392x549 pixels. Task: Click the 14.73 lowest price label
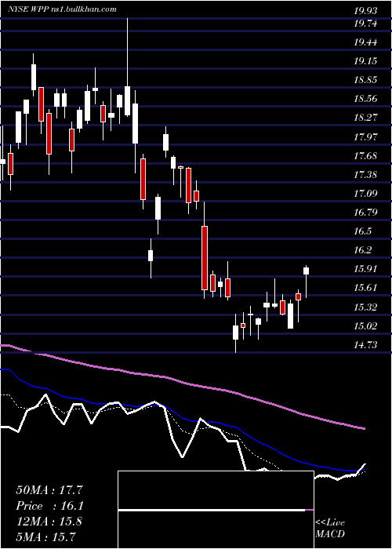pyautogui.click(x=365, y=345)
